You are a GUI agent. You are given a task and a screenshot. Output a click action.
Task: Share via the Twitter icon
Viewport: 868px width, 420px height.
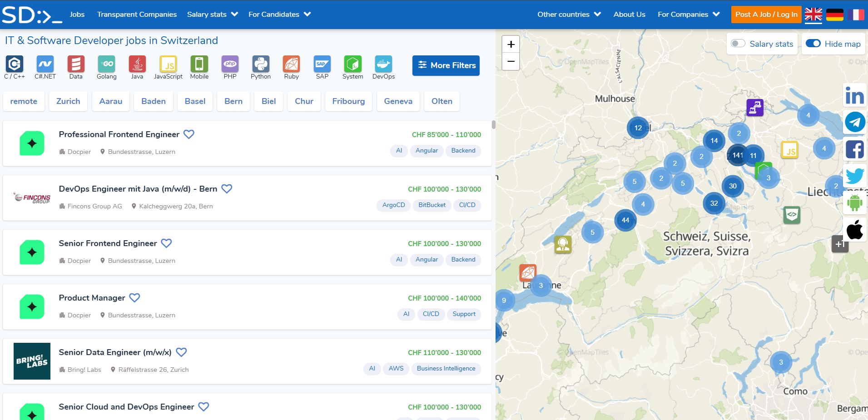point(855,176)
